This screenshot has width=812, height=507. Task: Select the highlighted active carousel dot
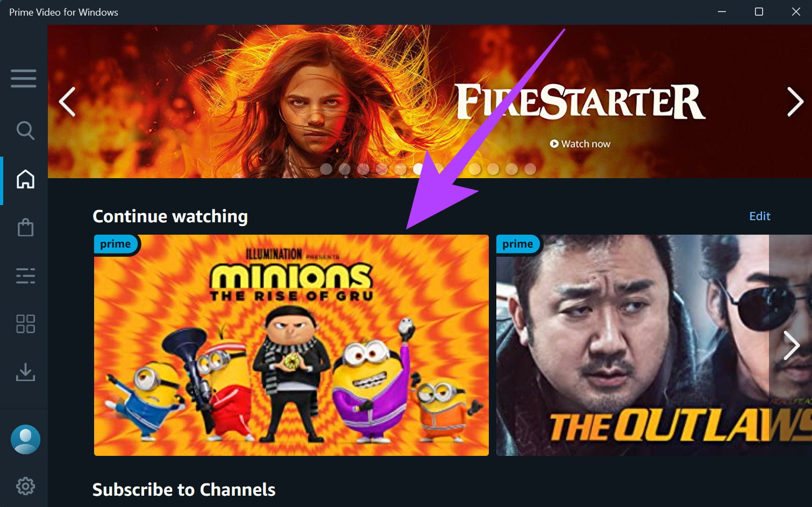418,169
